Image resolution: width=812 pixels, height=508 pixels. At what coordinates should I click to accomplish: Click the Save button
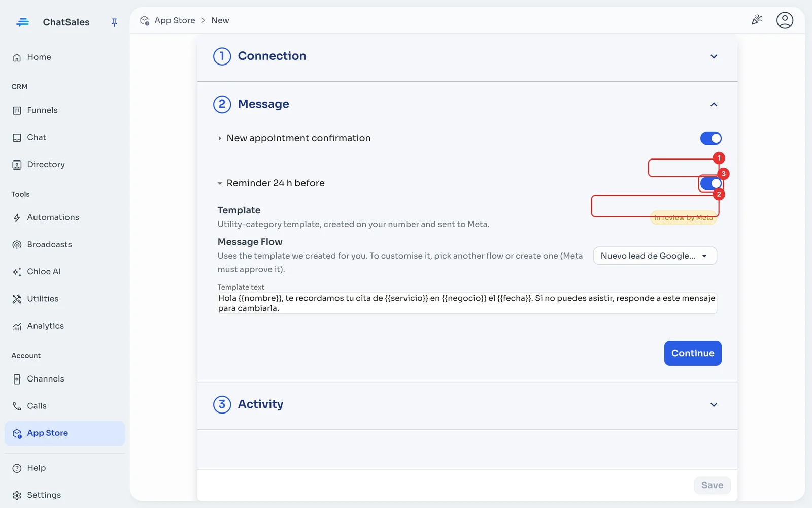pos(712,485)
